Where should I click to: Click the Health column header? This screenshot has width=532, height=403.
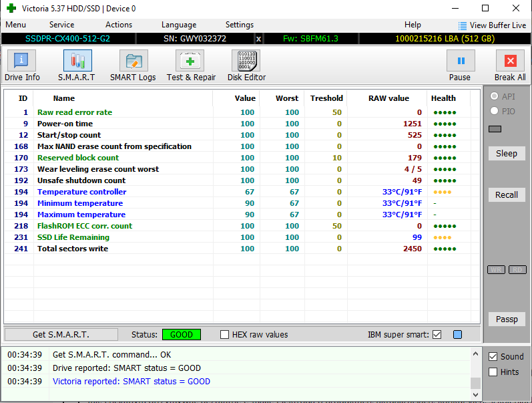pos(443,98)
